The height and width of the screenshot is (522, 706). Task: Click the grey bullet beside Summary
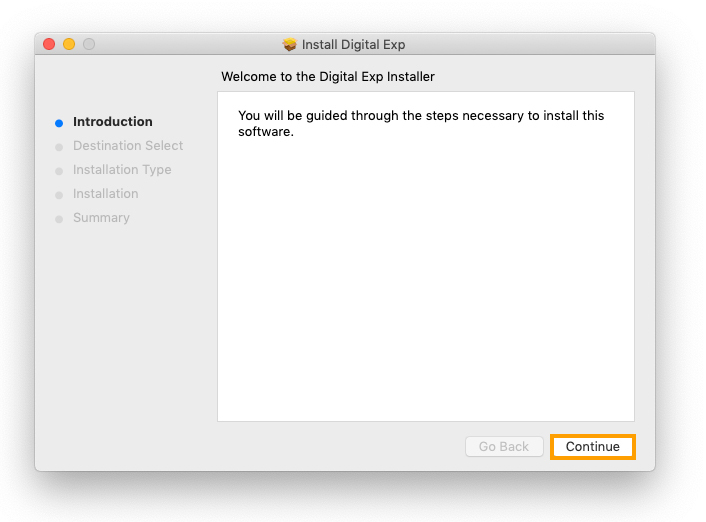click(x=59, y=219)
